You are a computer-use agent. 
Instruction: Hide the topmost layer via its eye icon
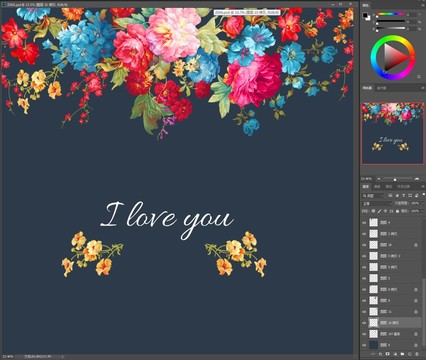click(364, 222)
